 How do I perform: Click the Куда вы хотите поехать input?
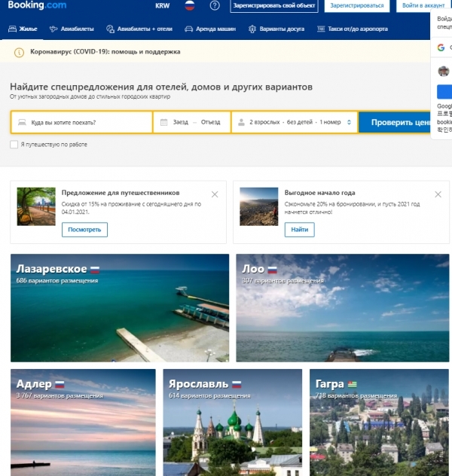81,122
